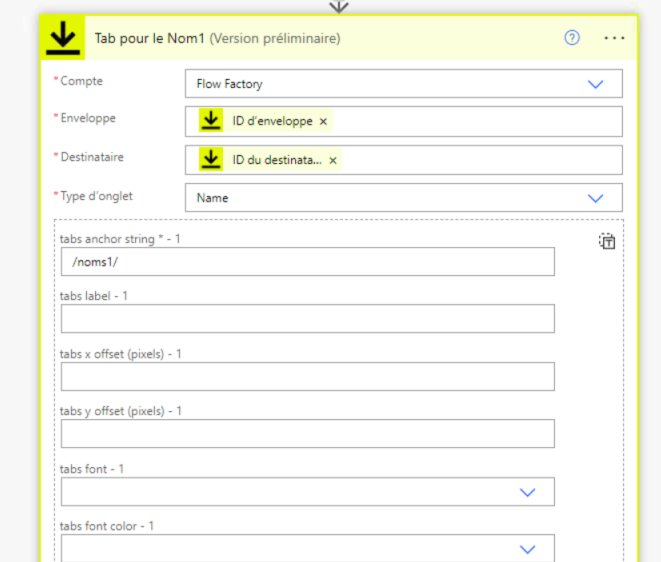The width and height of the screenshot is (661, 562).
Task: Click the tabs label input field
Action: coord(307,319)
